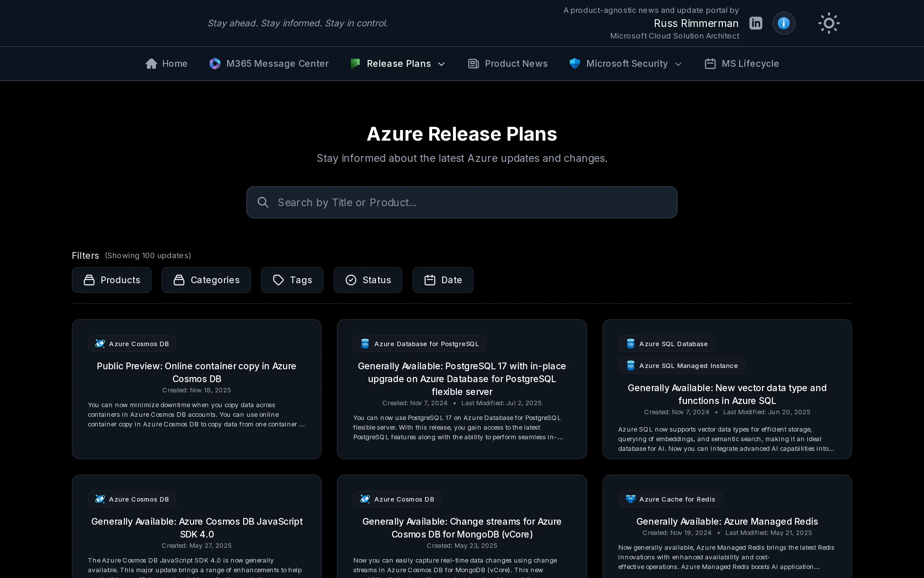
Task: Click the search magnifier icon
Action: click(263, 202)
